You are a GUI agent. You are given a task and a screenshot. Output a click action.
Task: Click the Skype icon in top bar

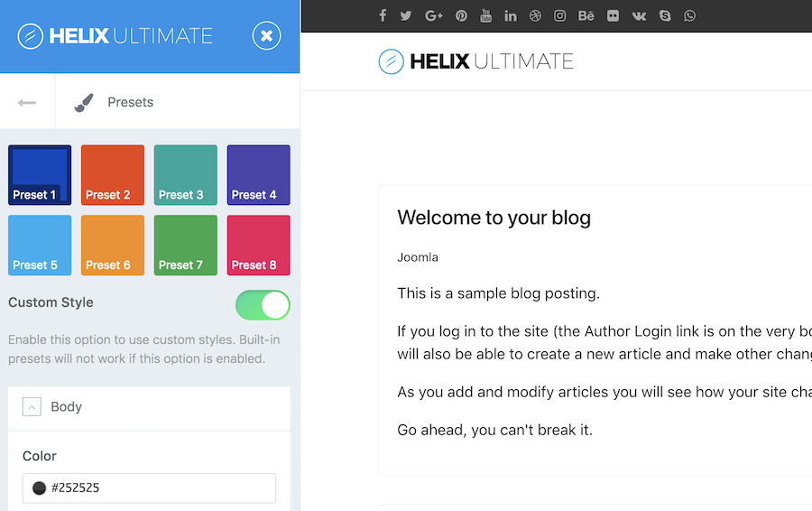tap(665, 15)
